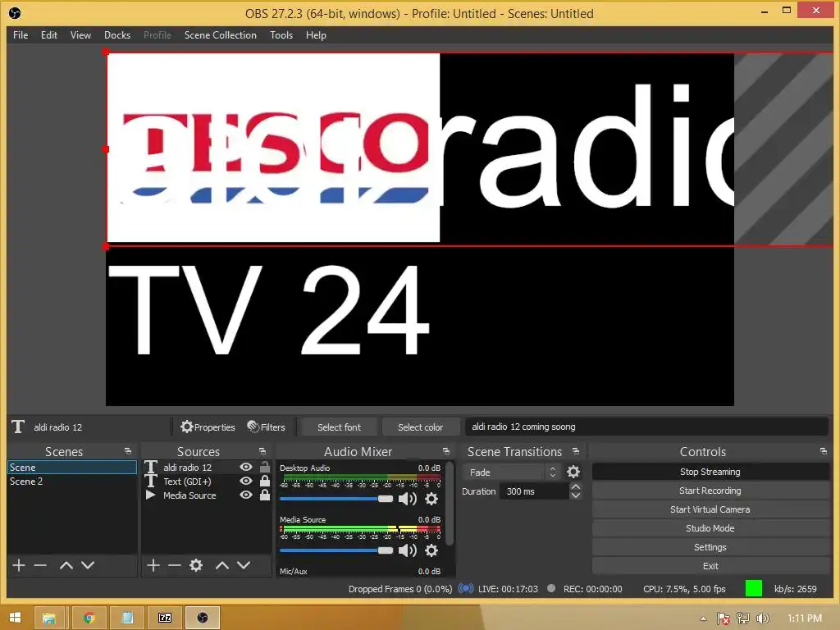Viewport: 840px width, 630px height.
Task: Add a new source with plus icon
Action: pyautogui.click(x=153, y=565)
